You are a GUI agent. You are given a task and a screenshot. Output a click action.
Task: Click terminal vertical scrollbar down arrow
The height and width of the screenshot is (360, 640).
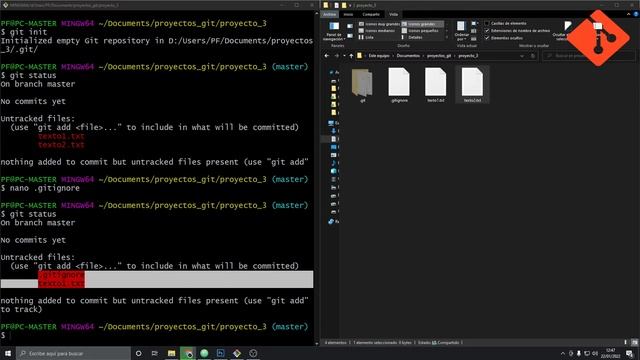[x=317, y=344]
